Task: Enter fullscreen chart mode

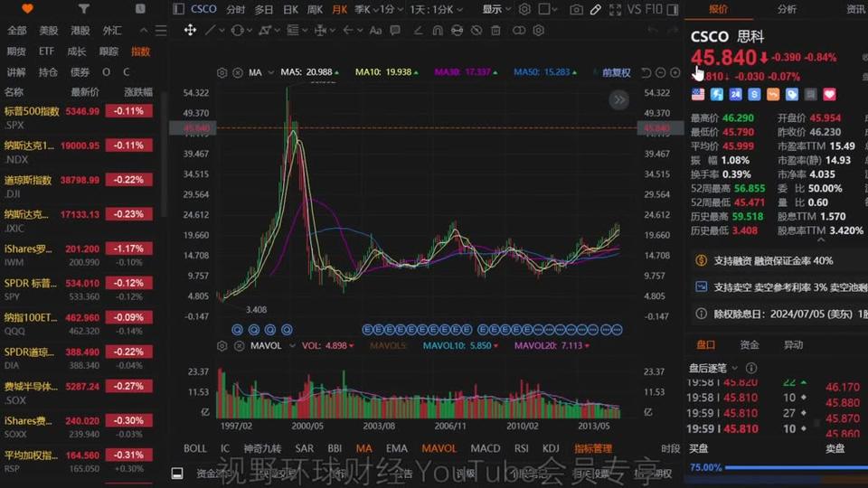Action: click(x=615, y=9)
